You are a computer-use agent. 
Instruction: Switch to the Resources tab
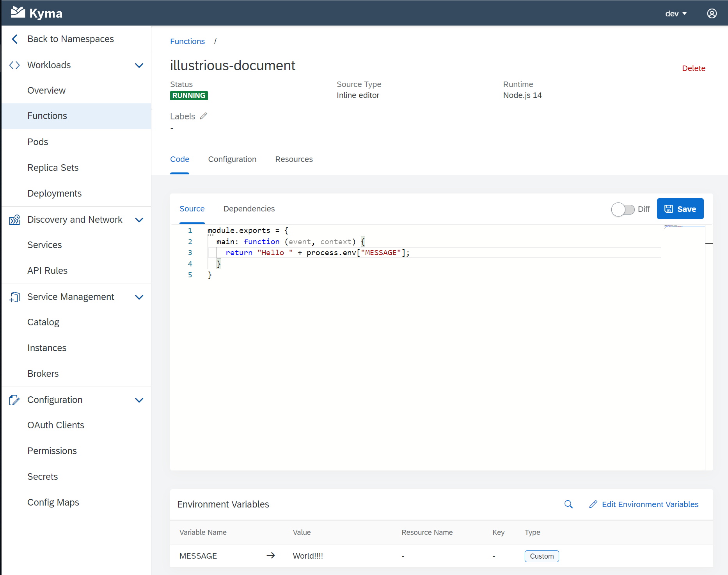[x=294, y=159]
